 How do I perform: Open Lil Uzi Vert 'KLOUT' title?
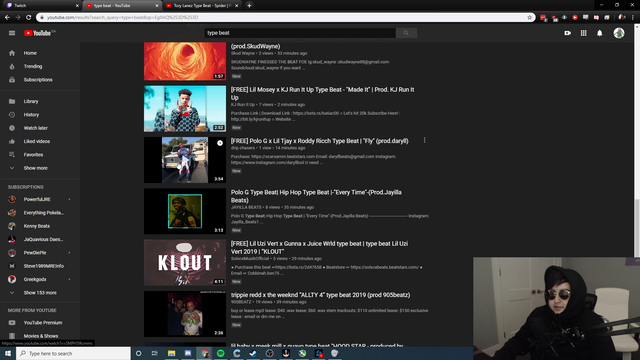click(x=319, y=247)
